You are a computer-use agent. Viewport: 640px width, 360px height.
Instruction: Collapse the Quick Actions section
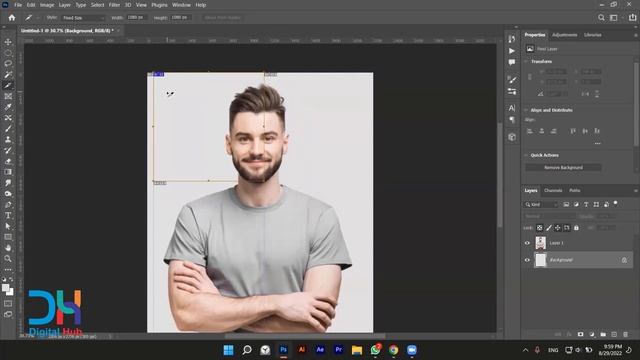[x=526, y=155]
